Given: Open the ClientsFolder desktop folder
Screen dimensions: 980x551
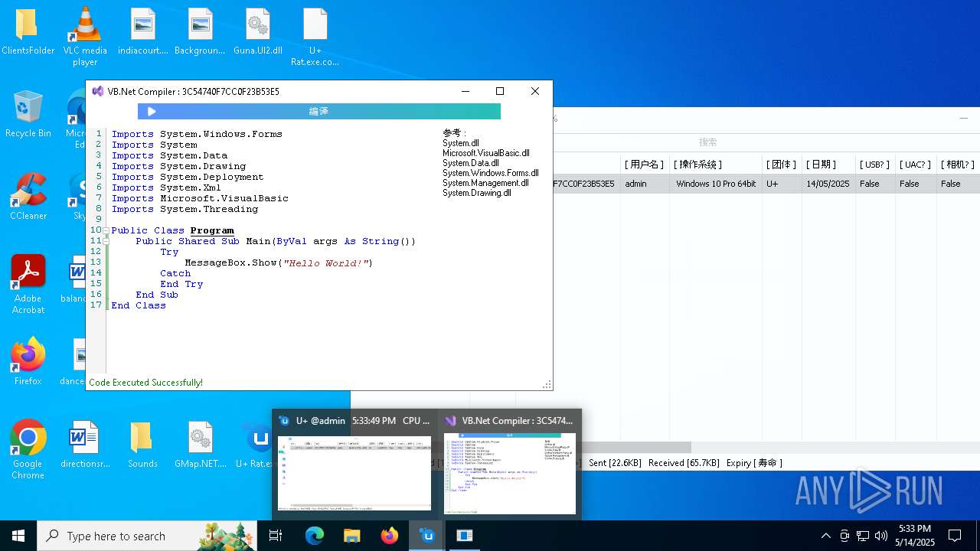Looking at the screenshot, I should tap(28, 33).
